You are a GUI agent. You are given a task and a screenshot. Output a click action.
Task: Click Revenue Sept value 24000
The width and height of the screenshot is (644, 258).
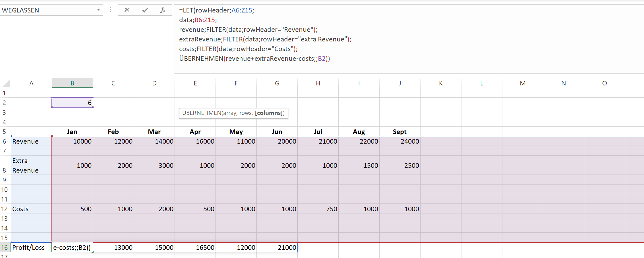pyautogui.click(x=400, y=141)
